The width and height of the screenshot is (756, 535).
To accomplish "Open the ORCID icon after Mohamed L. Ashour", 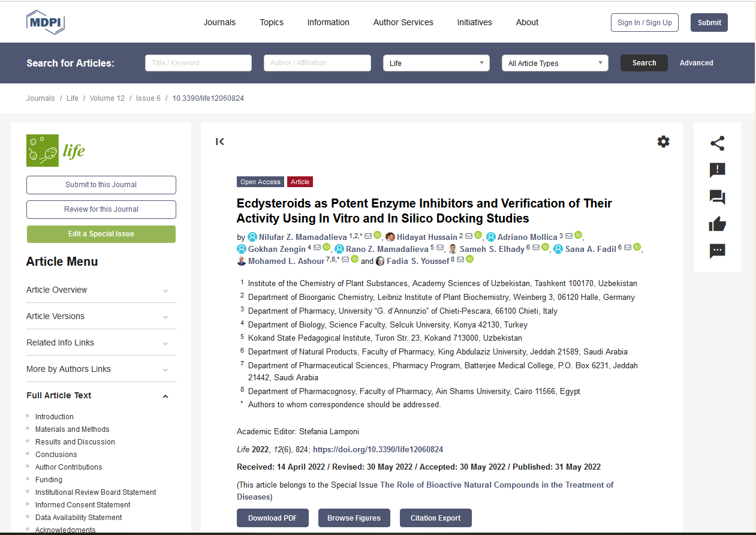I will tap(354, 259).
